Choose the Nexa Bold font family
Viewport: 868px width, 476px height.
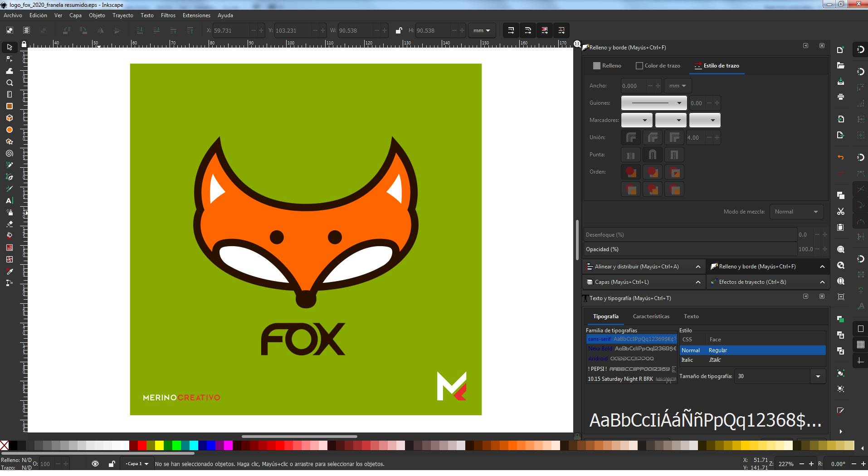click(631, 349)
